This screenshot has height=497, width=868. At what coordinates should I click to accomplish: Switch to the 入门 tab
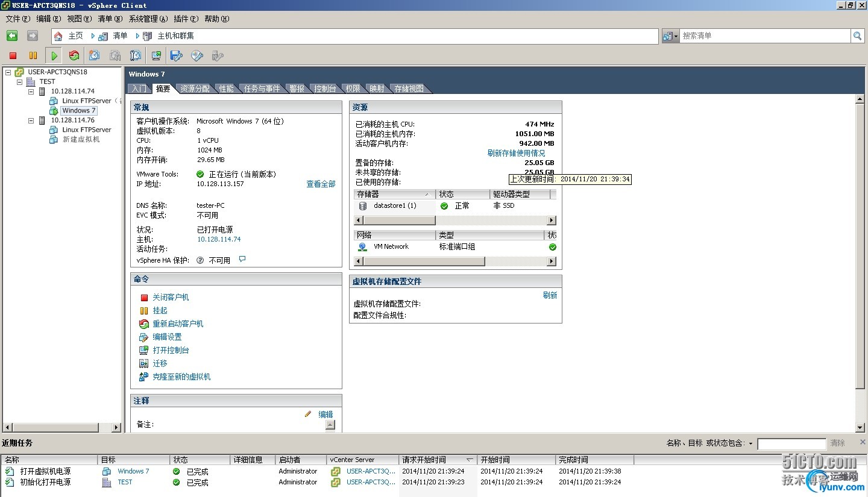[139, 89]
